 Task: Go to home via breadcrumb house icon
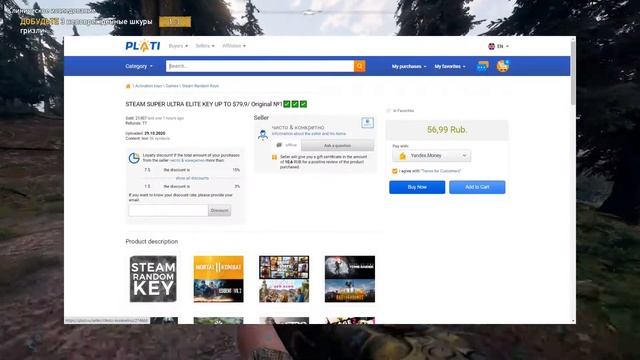tap(128, 86)
